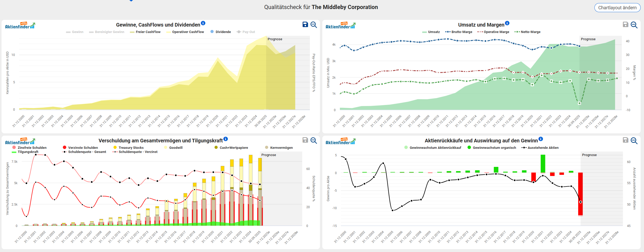Click the 30.09.2025 outstanding shares data point
Viewport: 644px width, 252px height.
[580, 202]
